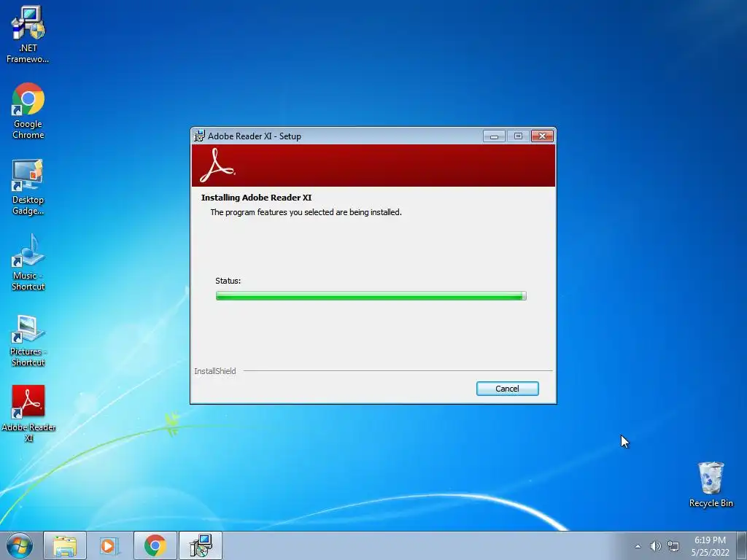Click the 'Installing Adobe Reader XI' heading
Screen dimensions: 747x560
coord(256,198)
